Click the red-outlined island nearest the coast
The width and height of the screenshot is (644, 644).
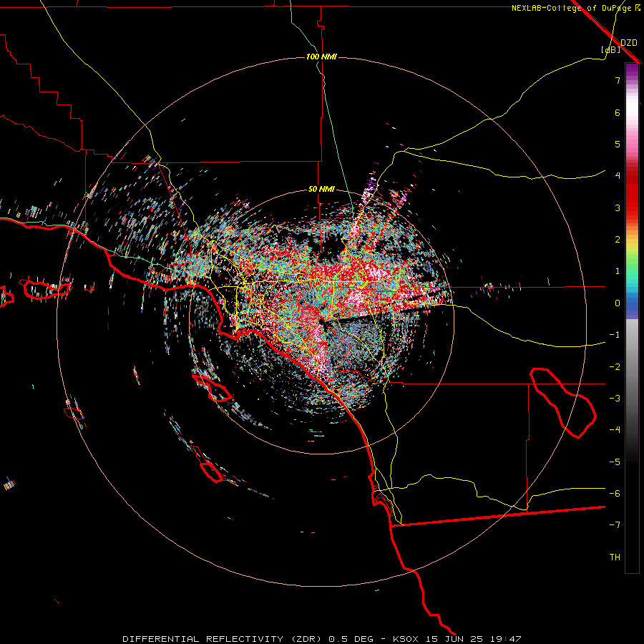(213, 388)
